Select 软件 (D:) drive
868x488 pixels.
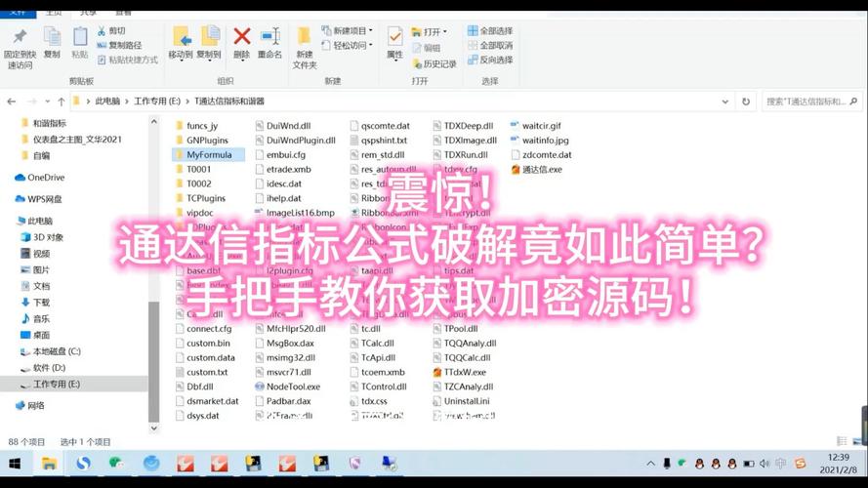point(43,368)
